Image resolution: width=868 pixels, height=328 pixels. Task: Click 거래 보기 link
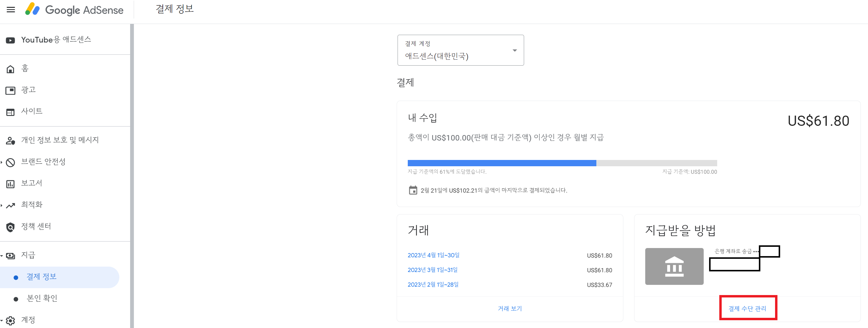point(509,308)
